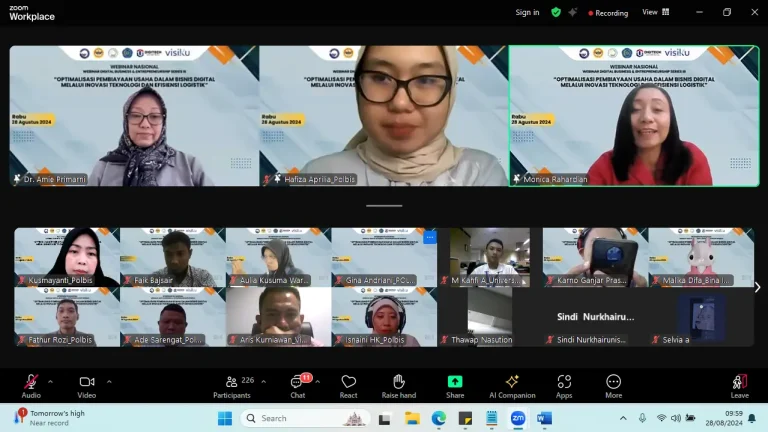
Task: Open options on Gina Andriani tile
Action: [x=430, y=238]
